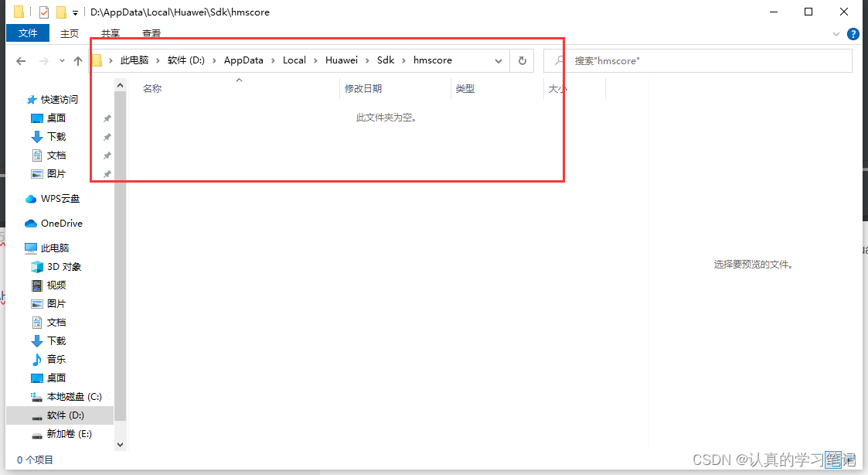The height and width of the screenshot is (475, 868).
Task: Open the 3D 对象 folder
Action: click(63, 267)
